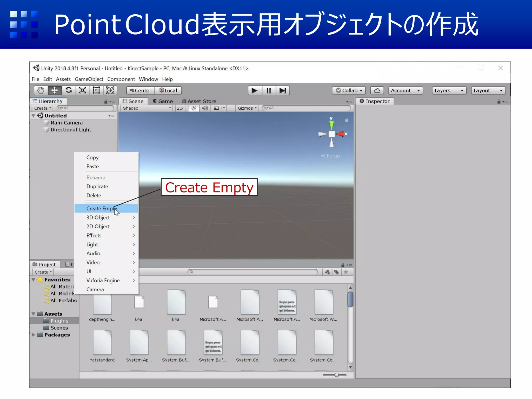Switch to the Game tab

(163, 101)
